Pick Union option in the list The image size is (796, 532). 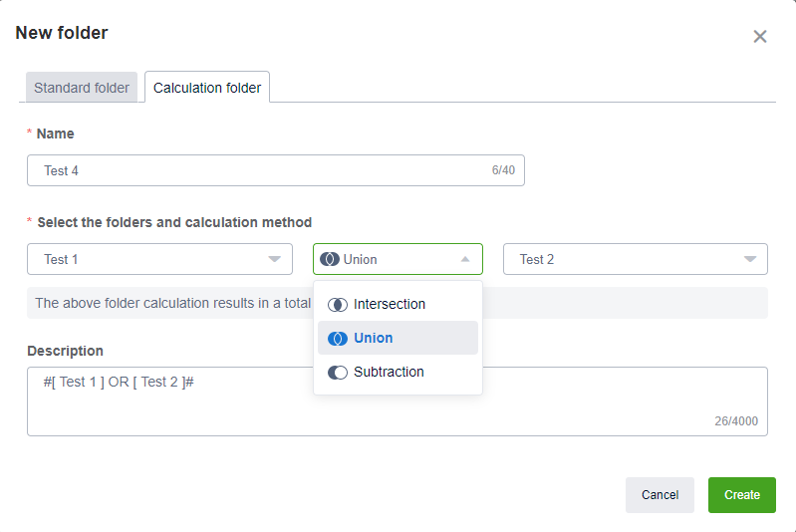click(374, 339)
